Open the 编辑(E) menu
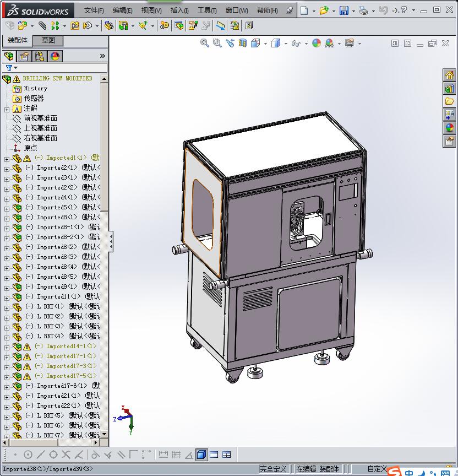The height and width of the screenshot is (476, 458). tap(123, 10)
